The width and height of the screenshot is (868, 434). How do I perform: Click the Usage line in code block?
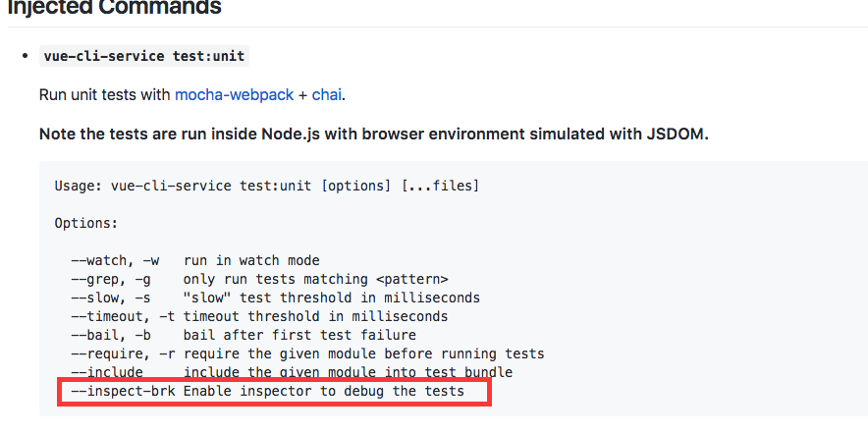(267, 186)
